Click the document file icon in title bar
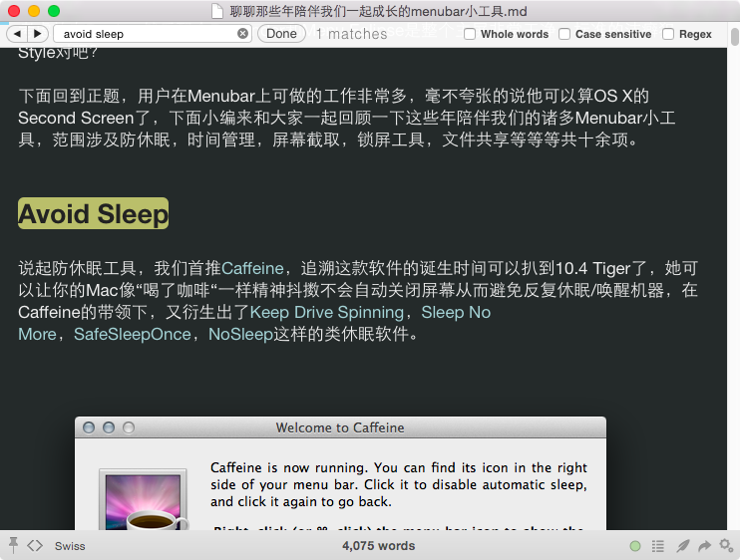The image size is (740, 560). pyautogui.click(x=217, y=11)
